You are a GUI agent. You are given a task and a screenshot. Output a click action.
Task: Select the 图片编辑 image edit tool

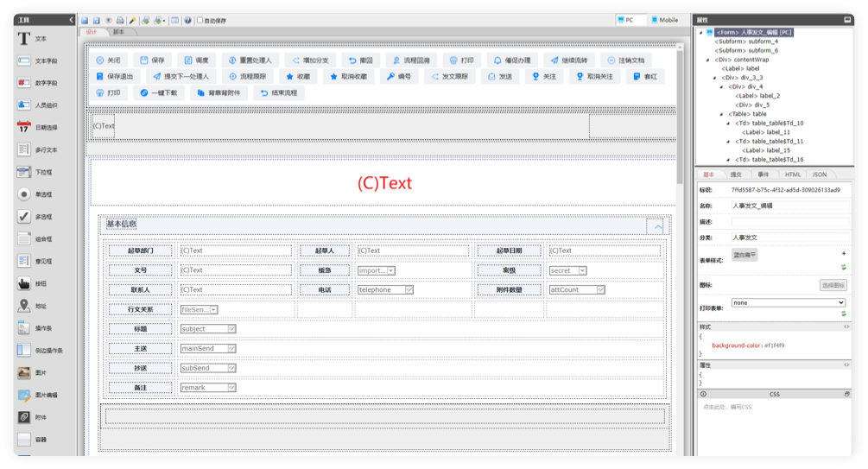click(x=38, y=395)
